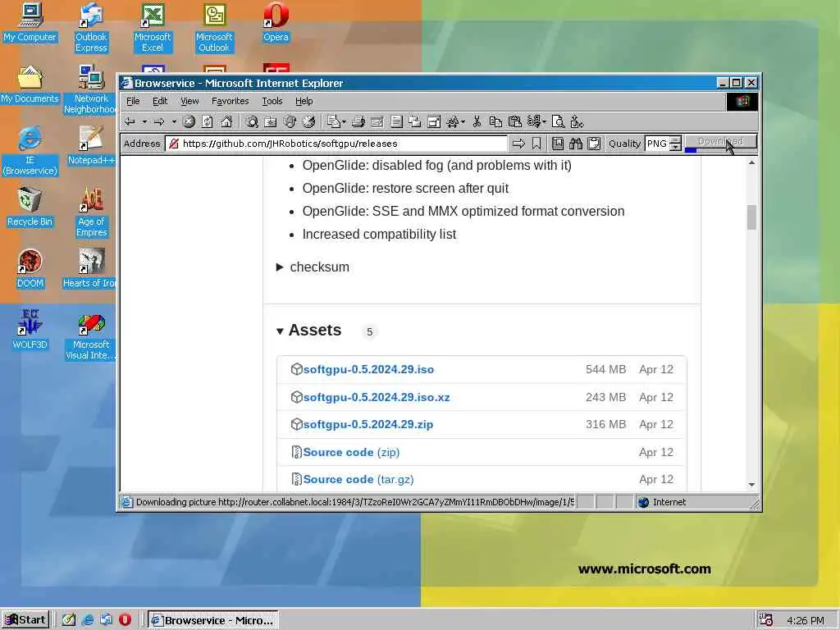
Task: Stop page loading with the Stop icon
Action: coord(189,122)
